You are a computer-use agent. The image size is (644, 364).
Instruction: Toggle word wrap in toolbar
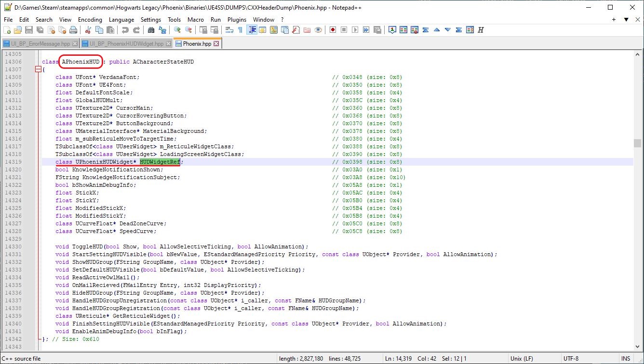[x=229, y=30]
